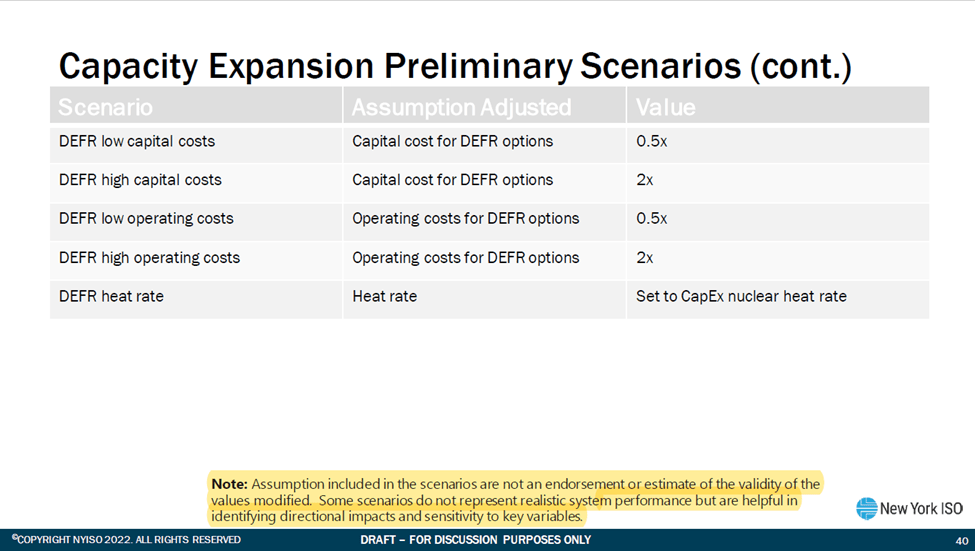Select the 'Scenario' column header

click(105, 106)
